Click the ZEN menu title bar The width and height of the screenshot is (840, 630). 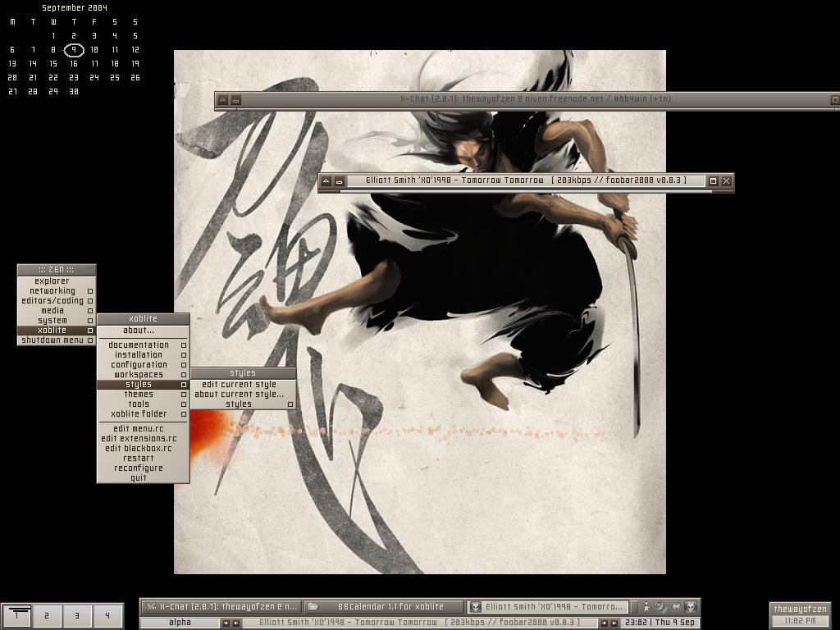tap(57, 269)
